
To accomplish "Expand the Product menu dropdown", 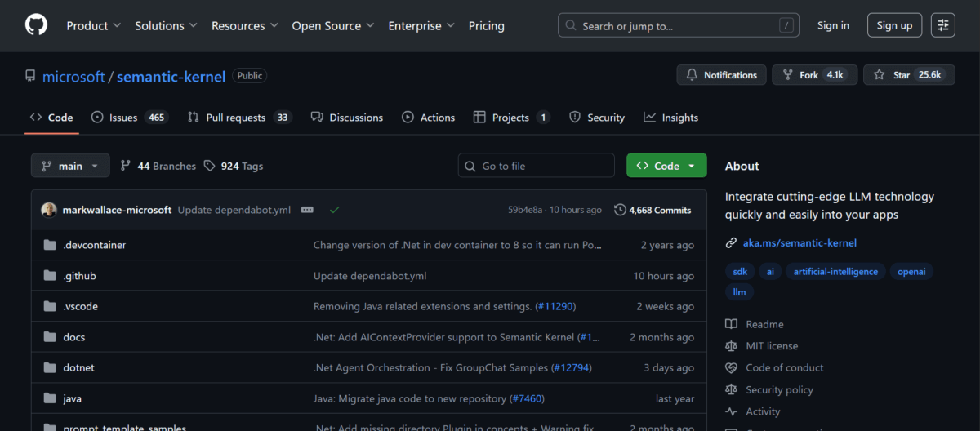I will [93, 25].
